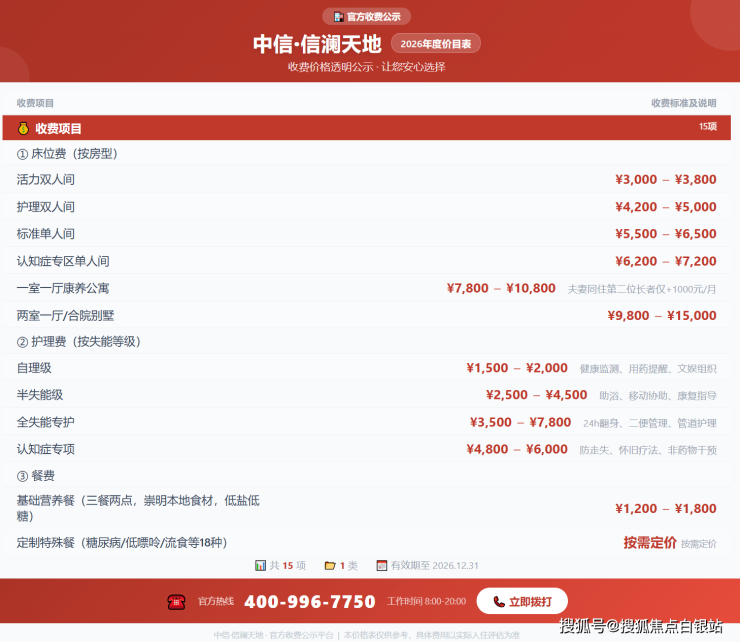
Task: Click the 收费标准及说明 column header
Action: click(684, 103)
